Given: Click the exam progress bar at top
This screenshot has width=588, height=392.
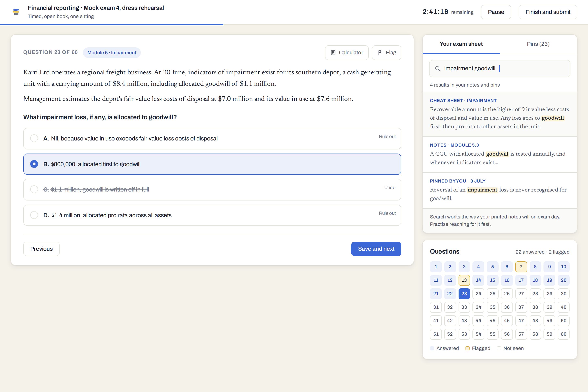Looking at the screenshot, I should [294, 24].
